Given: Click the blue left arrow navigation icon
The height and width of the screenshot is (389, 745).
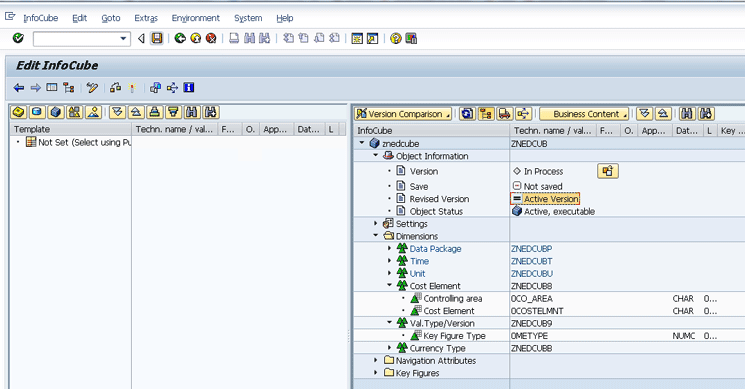Looking at the screenshot, I should coord(19,87).
